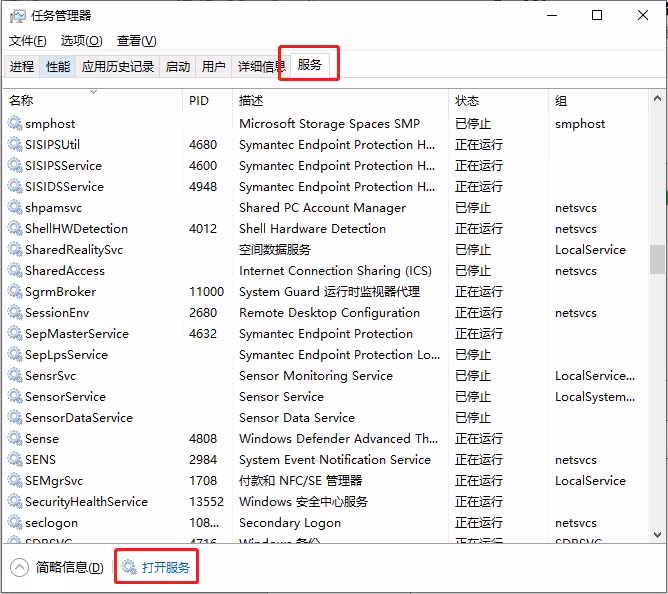Click the gear icon next to SensorService

coord(14,397)
